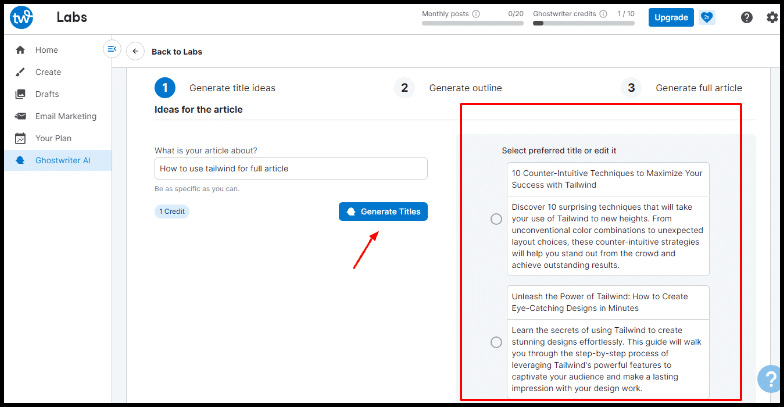Click the Ghostwriter credits info icon
This screenshot has width=784, height=407.
[x=603, y=14]
